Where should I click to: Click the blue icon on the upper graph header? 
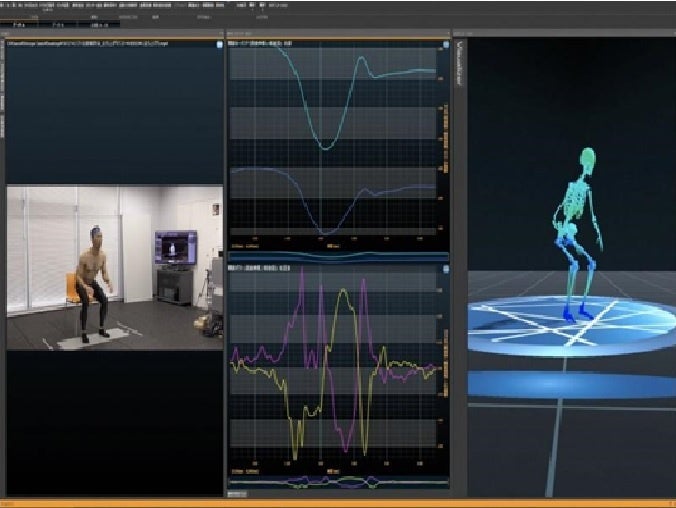[446, 44]
